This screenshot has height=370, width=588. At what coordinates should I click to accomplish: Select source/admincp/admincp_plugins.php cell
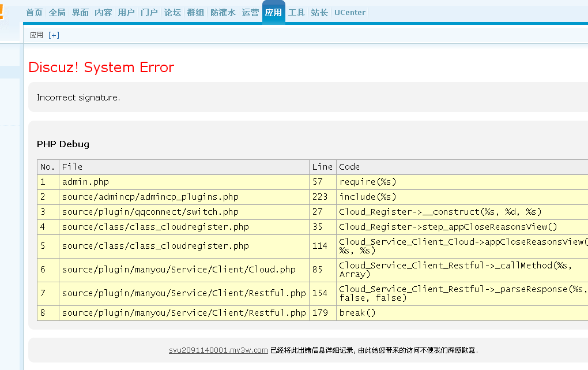184,197
